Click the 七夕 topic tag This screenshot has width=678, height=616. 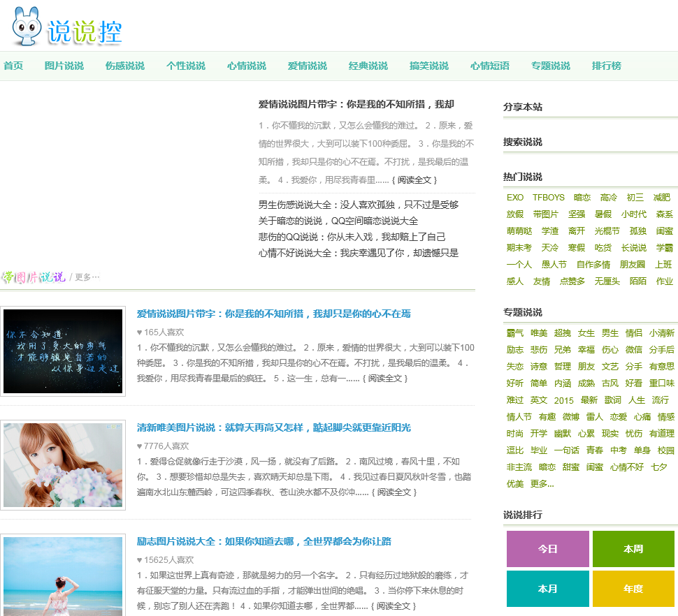pos(659,467)
